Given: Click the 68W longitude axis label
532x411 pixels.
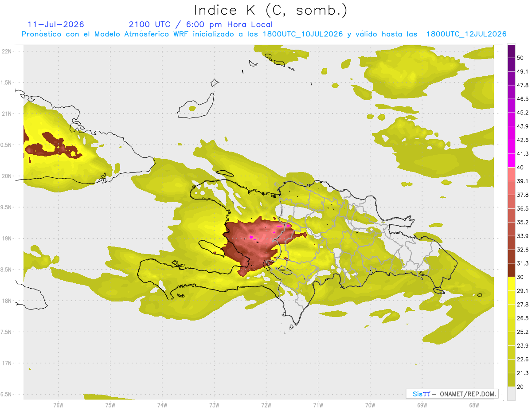Looking at the screenshot, I should point(473,405).
